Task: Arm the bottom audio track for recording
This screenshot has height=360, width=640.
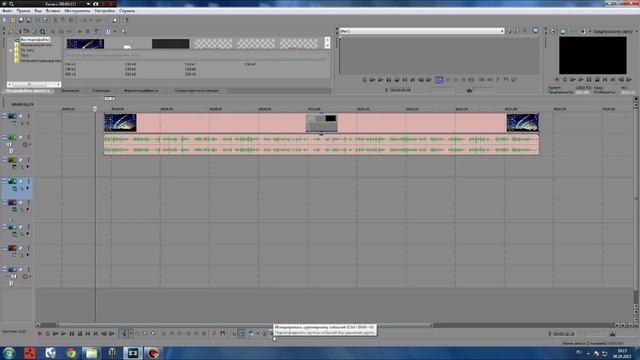Action: point(25,277)
